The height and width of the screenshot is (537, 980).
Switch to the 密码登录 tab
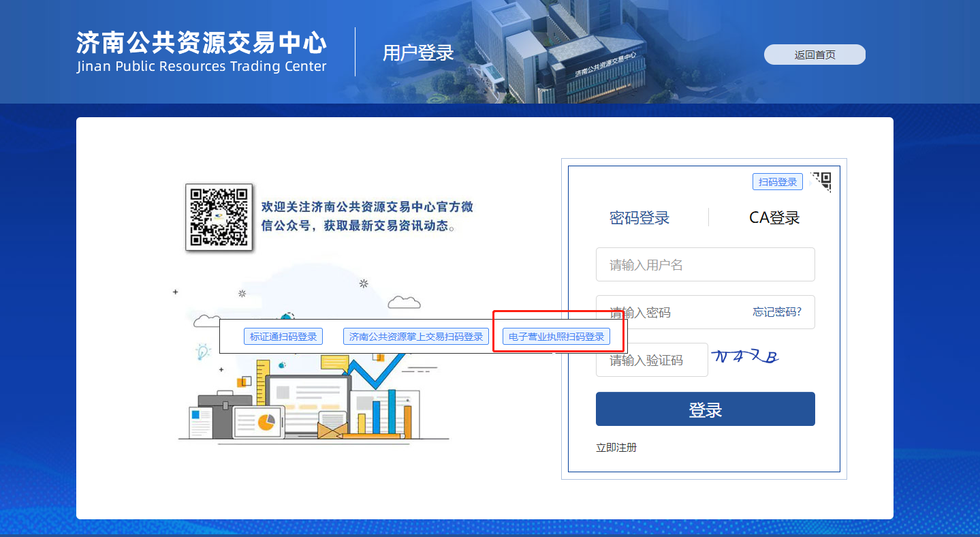tap(639, 217)
